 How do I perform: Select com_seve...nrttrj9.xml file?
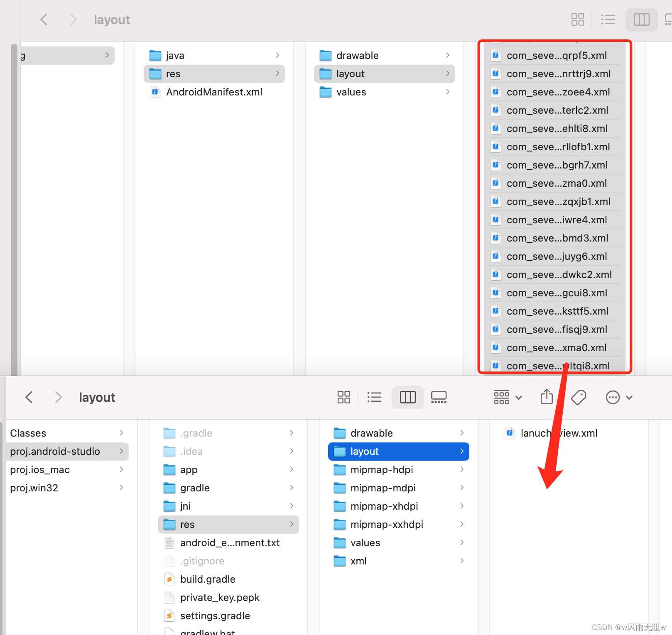pos(555,73)
